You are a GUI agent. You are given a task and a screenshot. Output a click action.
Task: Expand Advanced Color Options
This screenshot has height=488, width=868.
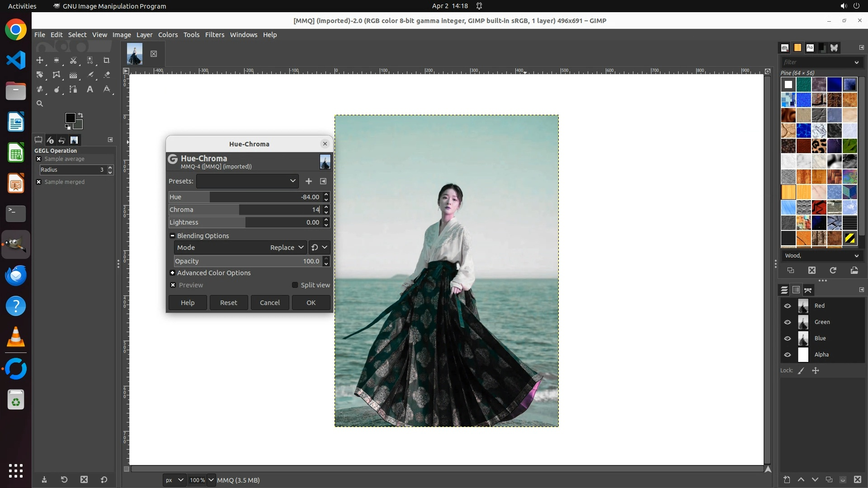tap(172, 273)
